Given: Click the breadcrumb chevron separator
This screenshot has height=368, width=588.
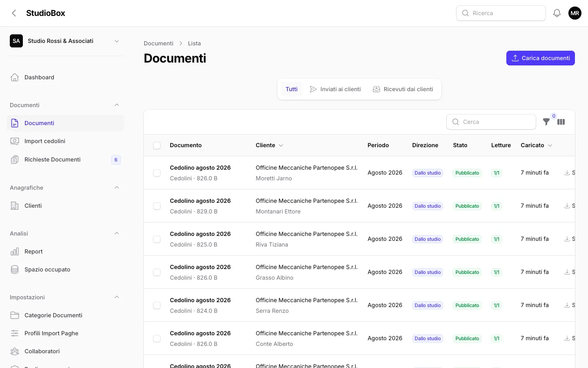Looking at the screenshot, I should click(x=181, y=43).
